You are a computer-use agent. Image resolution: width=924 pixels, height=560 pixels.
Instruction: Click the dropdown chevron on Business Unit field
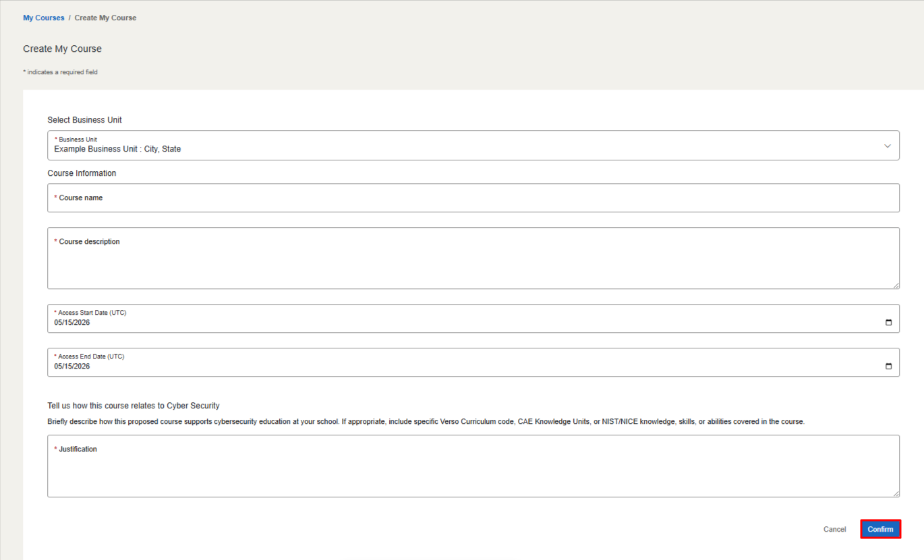point(888,146)
